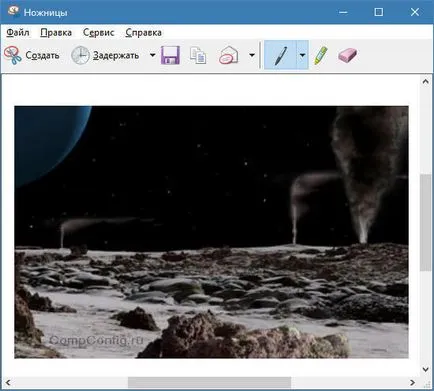Viewport: 434px width, 391px height.
Task: Open the Правка menu
Action: pyautogui.click(x=56, y=32)
